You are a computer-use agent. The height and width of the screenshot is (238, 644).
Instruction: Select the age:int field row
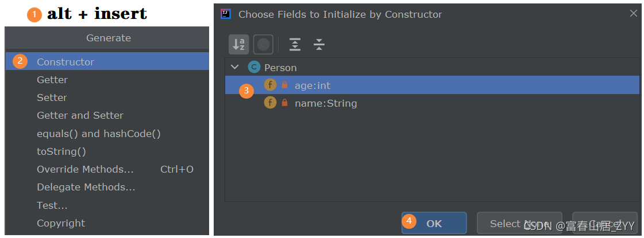coord(432,85)
